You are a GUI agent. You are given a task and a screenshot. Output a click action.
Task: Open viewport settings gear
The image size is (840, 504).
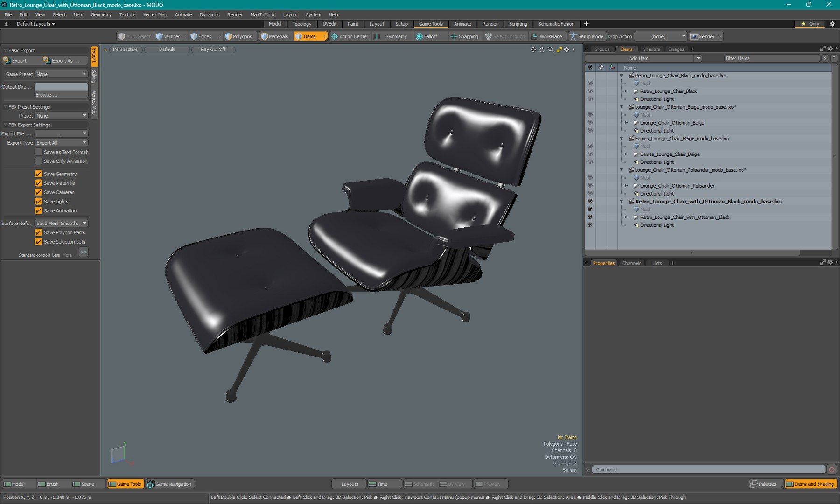click(567, 49)
